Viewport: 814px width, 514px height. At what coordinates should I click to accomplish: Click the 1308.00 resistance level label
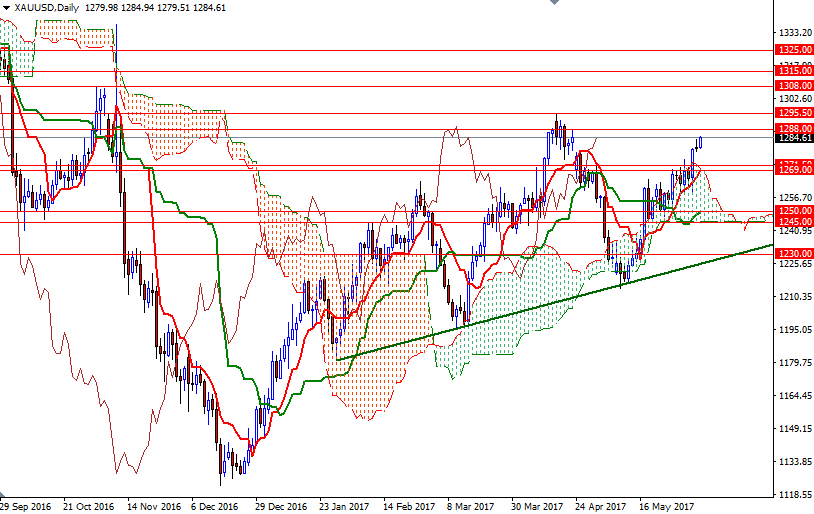(793, 86)
